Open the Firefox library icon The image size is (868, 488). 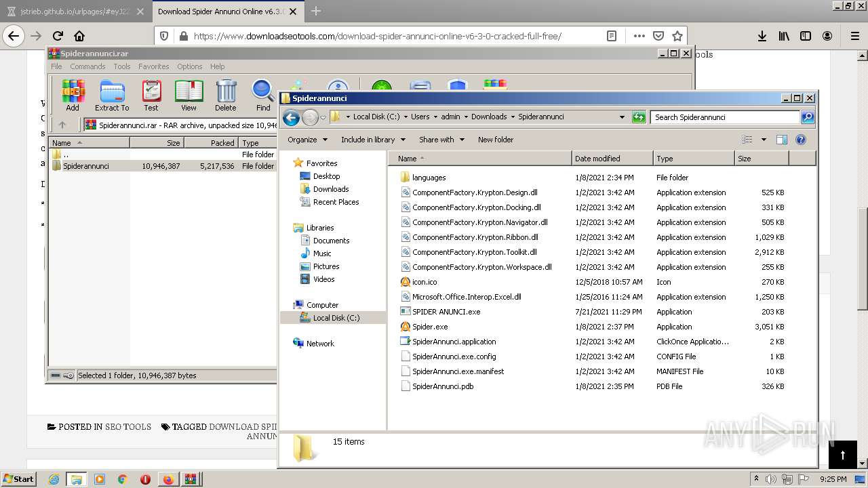pos(784,36)
